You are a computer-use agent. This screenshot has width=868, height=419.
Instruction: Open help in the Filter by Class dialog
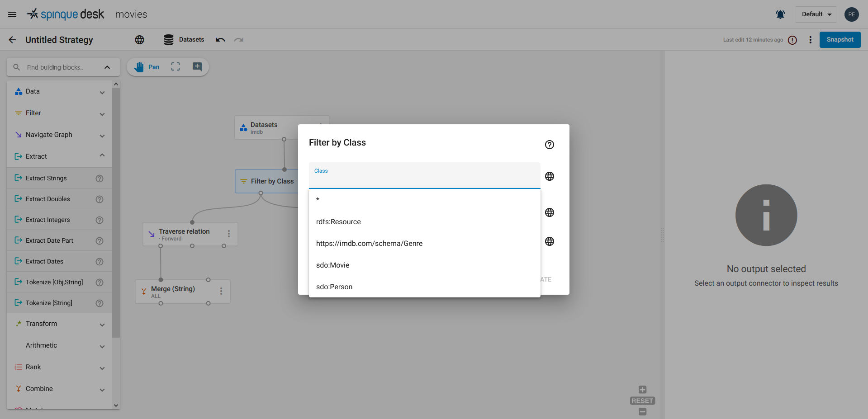point(550,145)
